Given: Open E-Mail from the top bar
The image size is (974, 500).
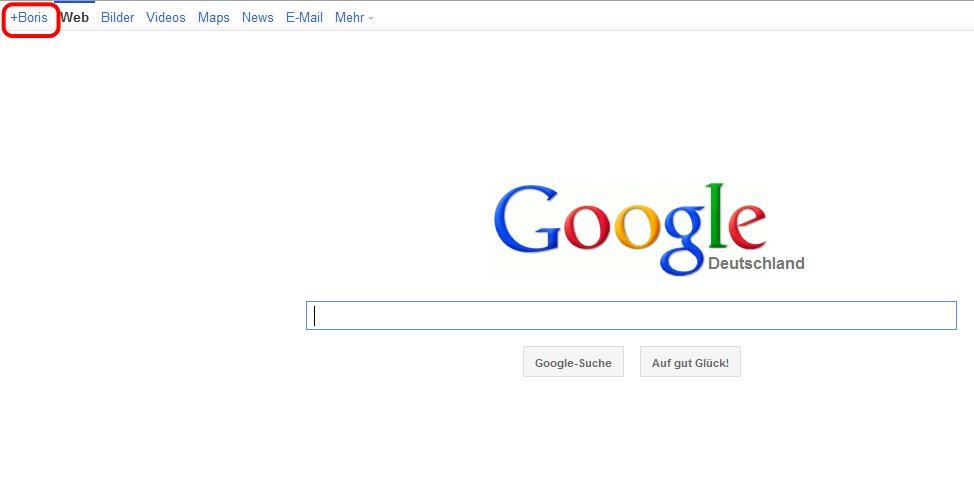Looking at the screenshot, I should coord(304,18).
